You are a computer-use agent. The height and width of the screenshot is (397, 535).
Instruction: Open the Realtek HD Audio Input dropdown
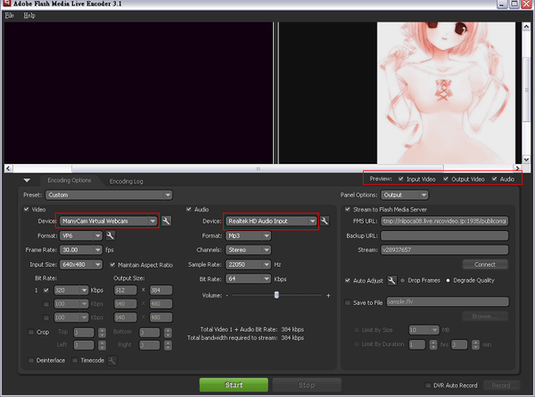tap(271, 221)
